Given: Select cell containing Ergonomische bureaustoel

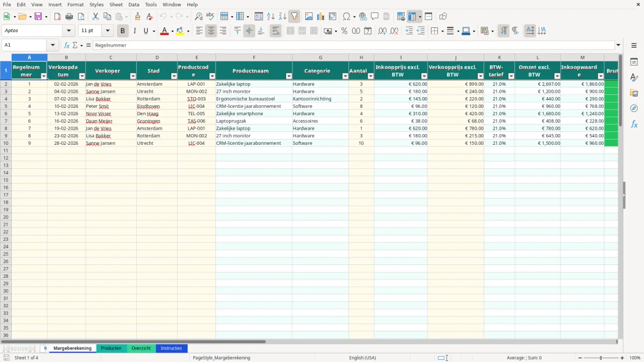Looking at the screenshot, I should [x=254, y=99].
